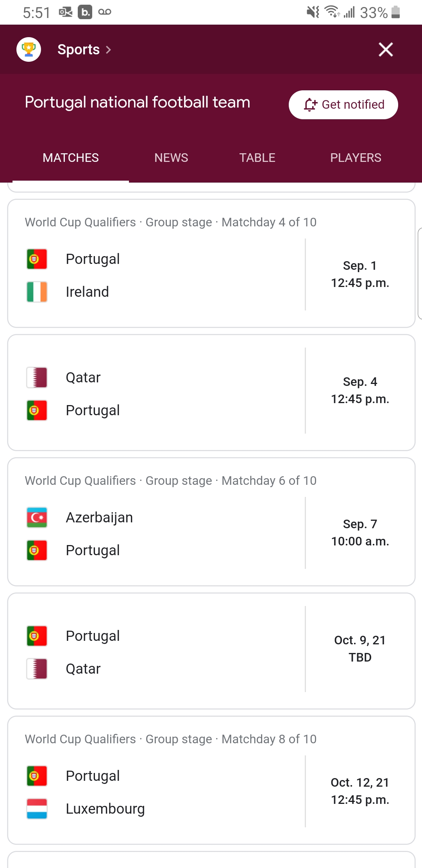Image resolution: width=422 pixels, height=868 pixels.
Task: Open the Luxembourg team name
Action: [105, 809]
